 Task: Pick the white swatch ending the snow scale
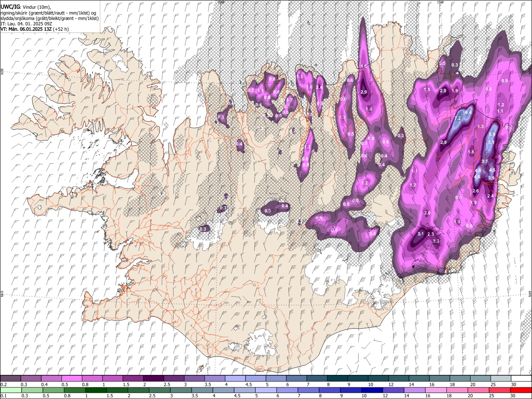[521, 378]
